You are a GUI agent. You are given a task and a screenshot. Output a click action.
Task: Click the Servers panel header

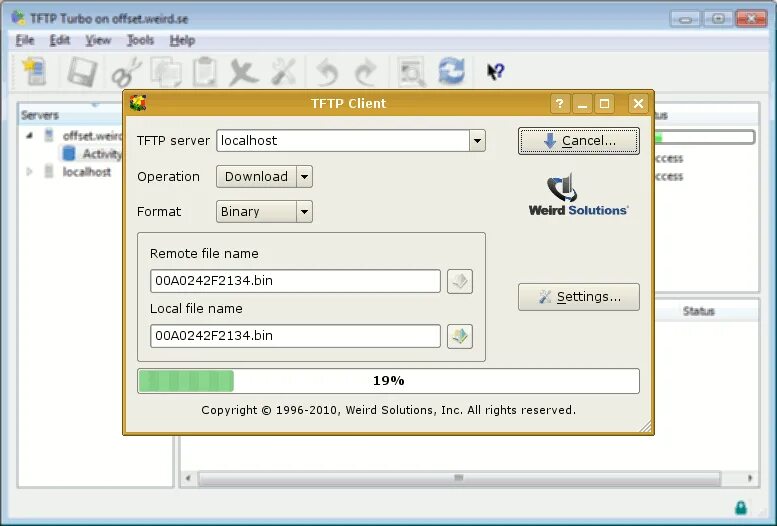[70, 116]
